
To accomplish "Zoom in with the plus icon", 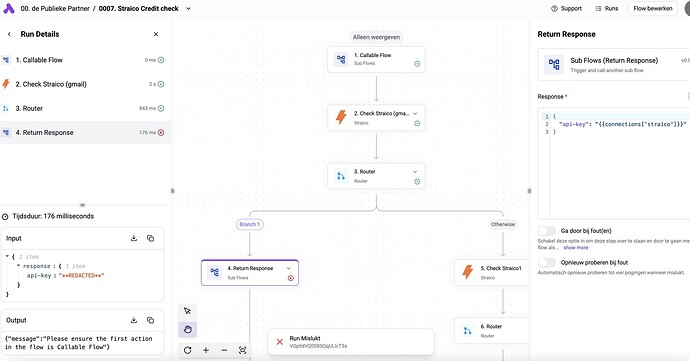I will (206, 350).
